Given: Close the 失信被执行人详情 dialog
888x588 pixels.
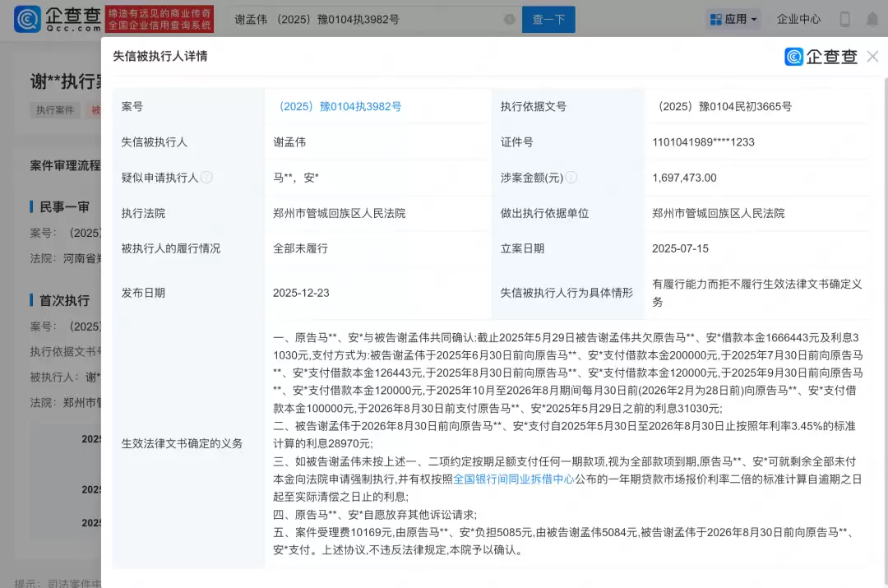Looking at the screenshot, I should coord(872,56).
